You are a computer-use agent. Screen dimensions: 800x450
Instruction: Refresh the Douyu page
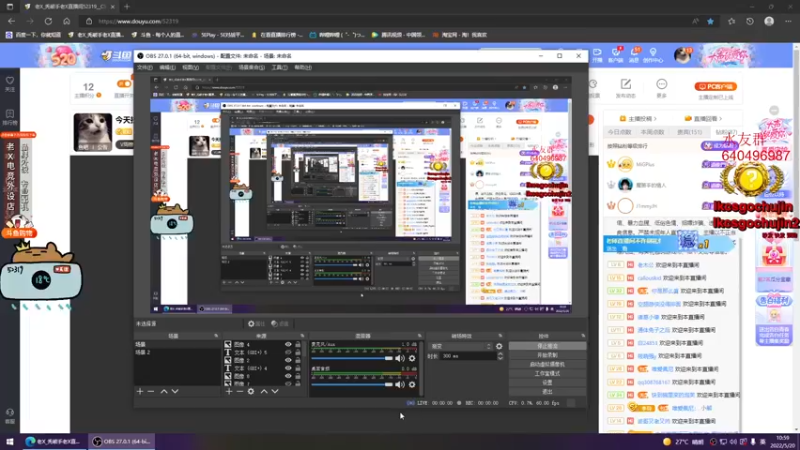[48, 21]
